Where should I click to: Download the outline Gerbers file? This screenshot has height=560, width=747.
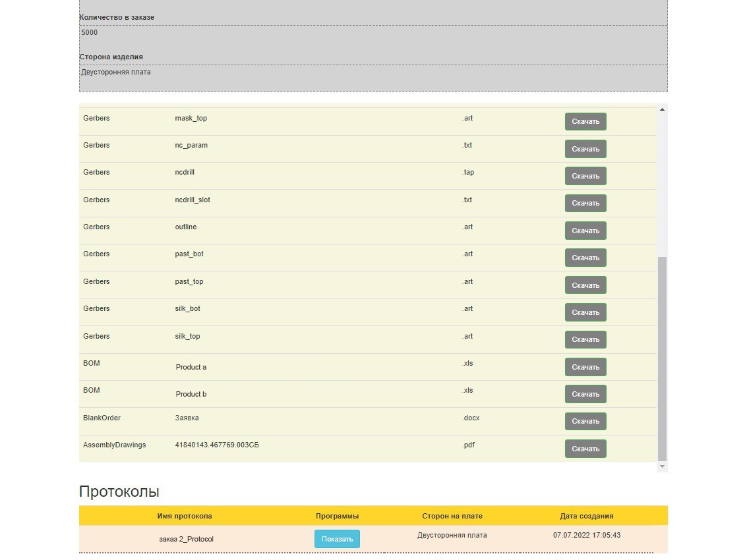point(585,231)
